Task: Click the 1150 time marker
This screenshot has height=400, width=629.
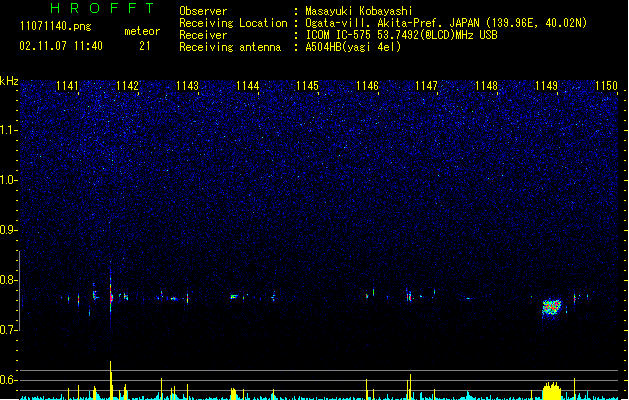Action: [606, 86]
